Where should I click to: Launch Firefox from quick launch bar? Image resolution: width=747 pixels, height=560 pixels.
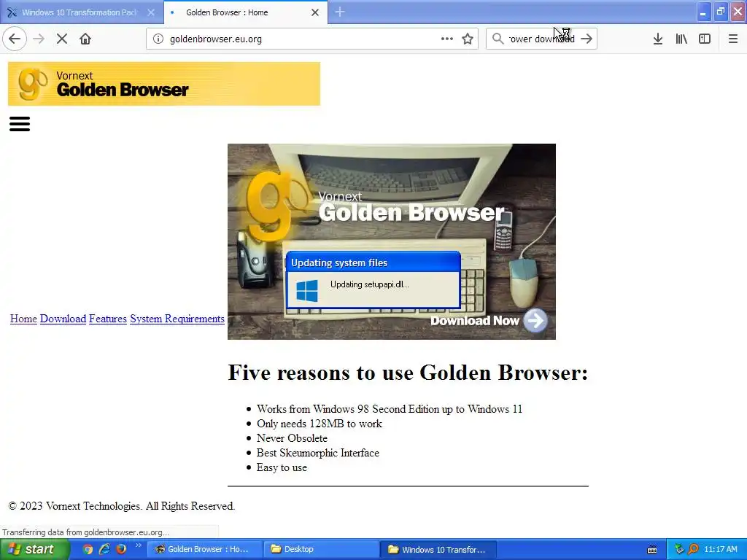pos(121,549)
